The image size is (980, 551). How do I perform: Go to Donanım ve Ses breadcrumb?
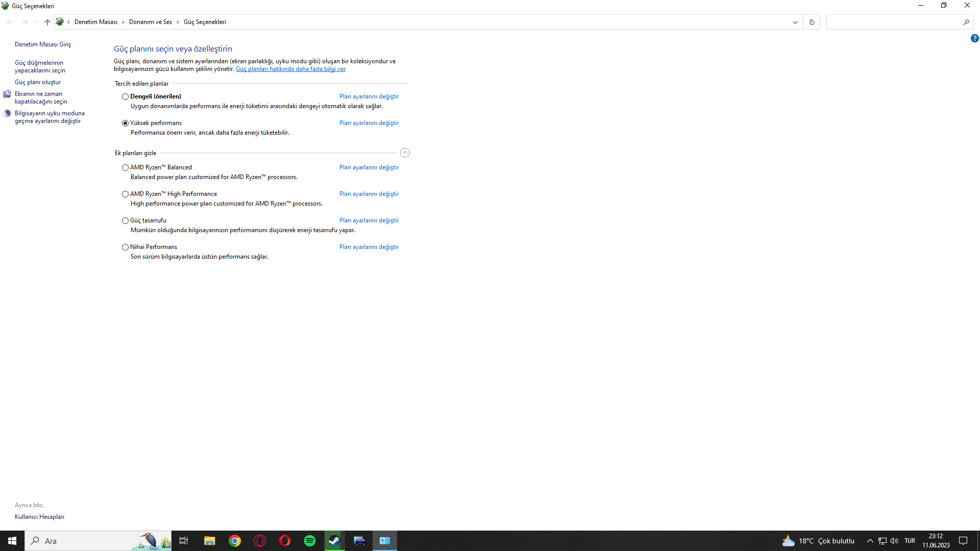pos(150,22)
